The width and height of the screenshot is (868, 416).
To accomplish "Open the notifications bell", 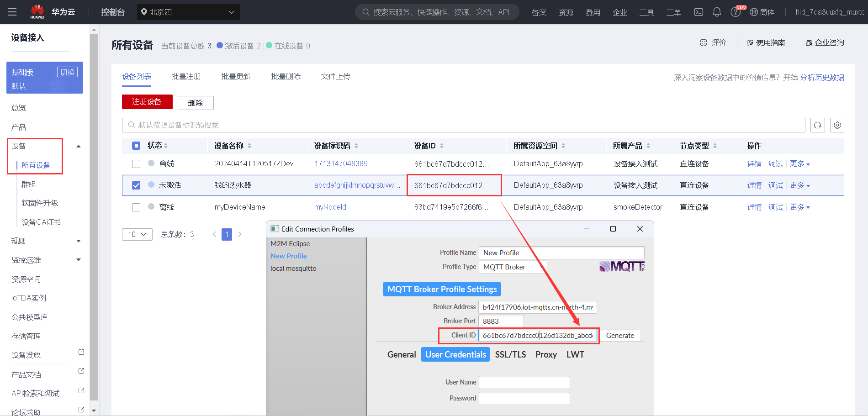I will tap(717, 12).
